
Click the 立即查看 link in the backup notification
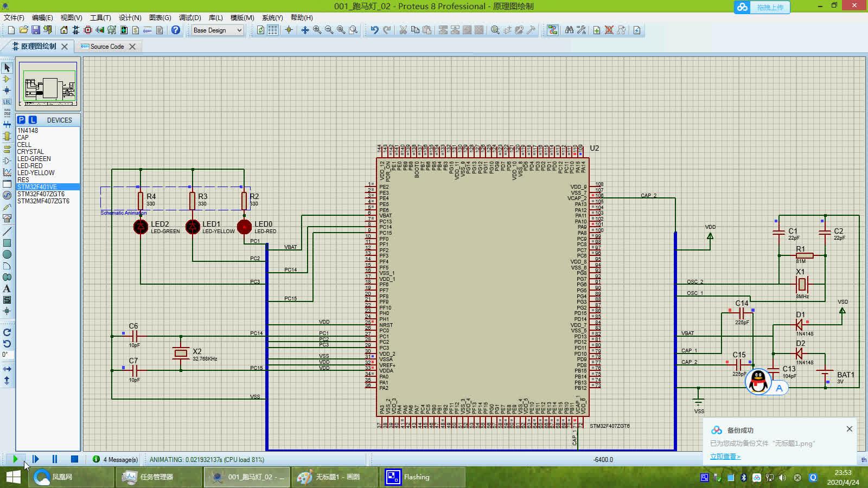coord(725,457)
